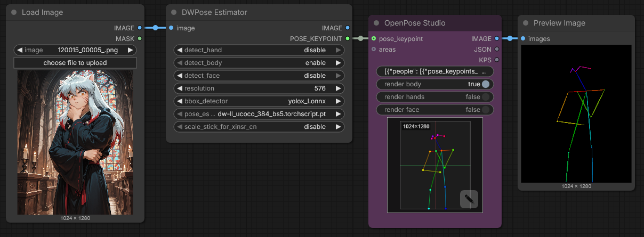Click the KPS output socket
This screenshot has height=237, width=644.
tap(497, 60)
